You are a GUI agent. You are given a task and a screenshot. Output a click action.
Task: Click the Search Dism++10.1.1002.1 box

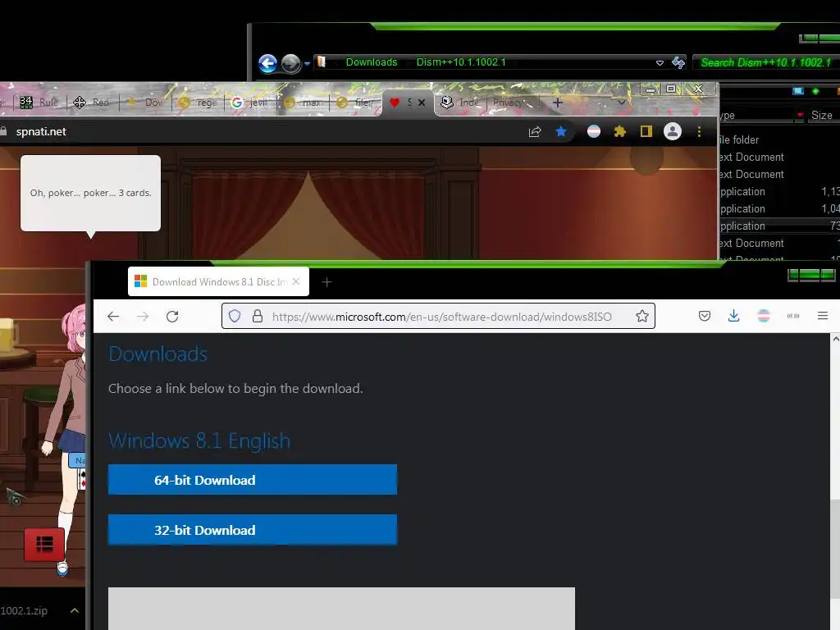766,62
